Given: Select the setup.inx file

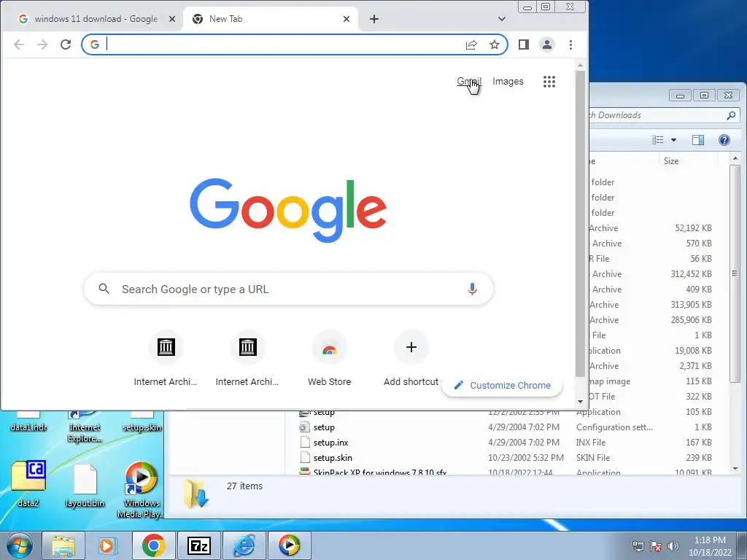Looking at the screenshot, I should click(x=330, y=443).
